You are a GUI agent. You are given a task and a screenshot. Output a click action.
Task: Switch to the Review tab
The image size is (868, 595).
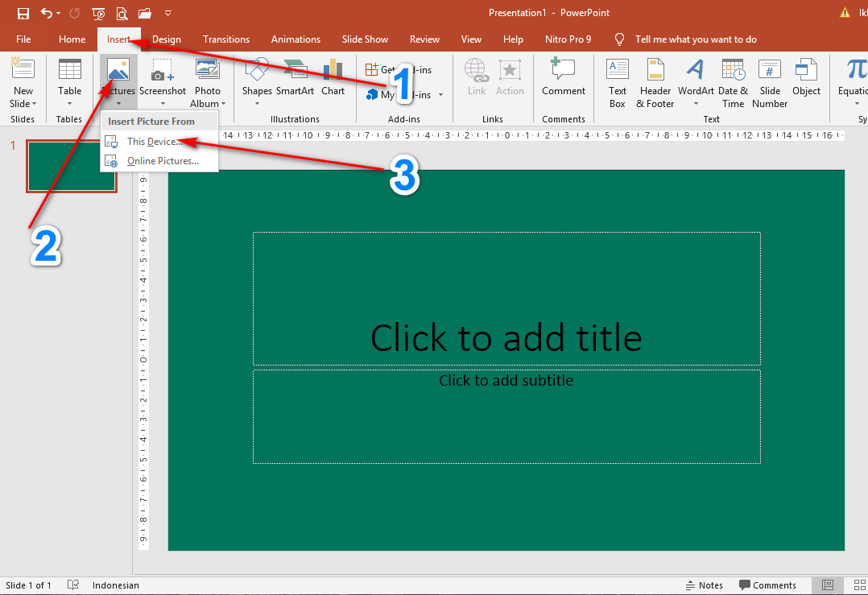(x=424, y=39)
